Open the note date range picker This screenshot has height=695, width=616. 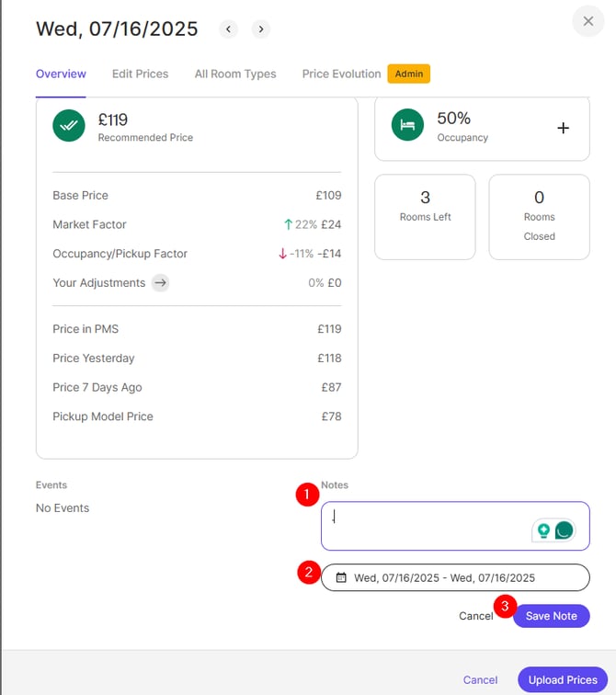point(455,578)
